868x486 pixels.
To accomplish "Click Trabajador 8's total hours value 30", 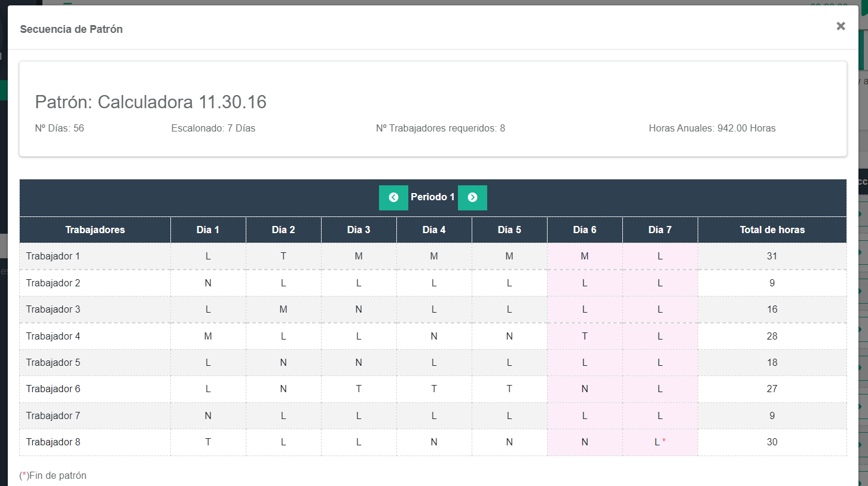I will pos(772,442).
